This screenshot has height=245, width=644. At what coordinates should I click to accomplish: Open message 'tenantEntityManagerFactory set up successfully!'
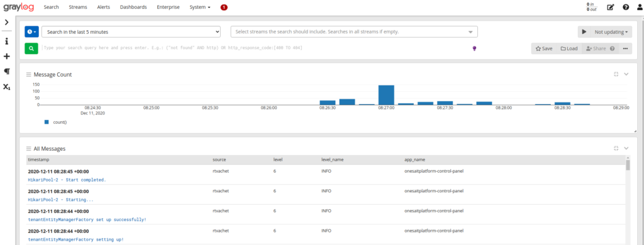click(x=87, y=219)
